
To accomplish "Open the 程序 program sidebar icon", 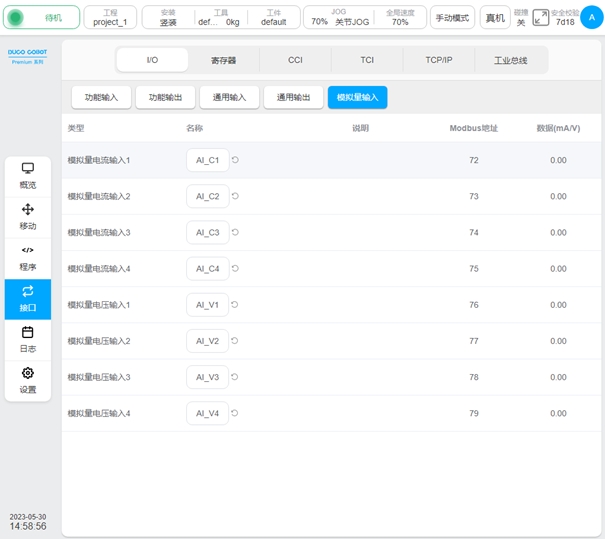I will pyautogui.click(x=28, y=258).
